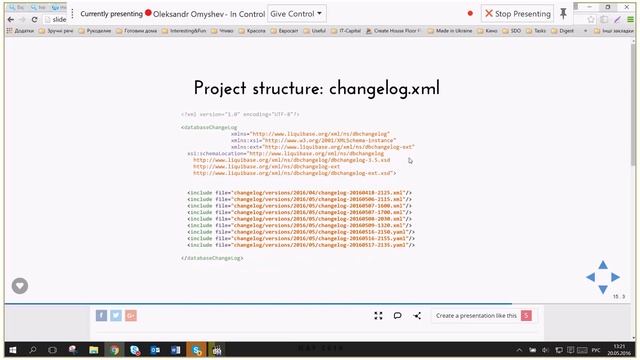This screenshot has width=640, height=360.
Task: Open File Explorer from the taskbar
Action: [x=93, y=350]
